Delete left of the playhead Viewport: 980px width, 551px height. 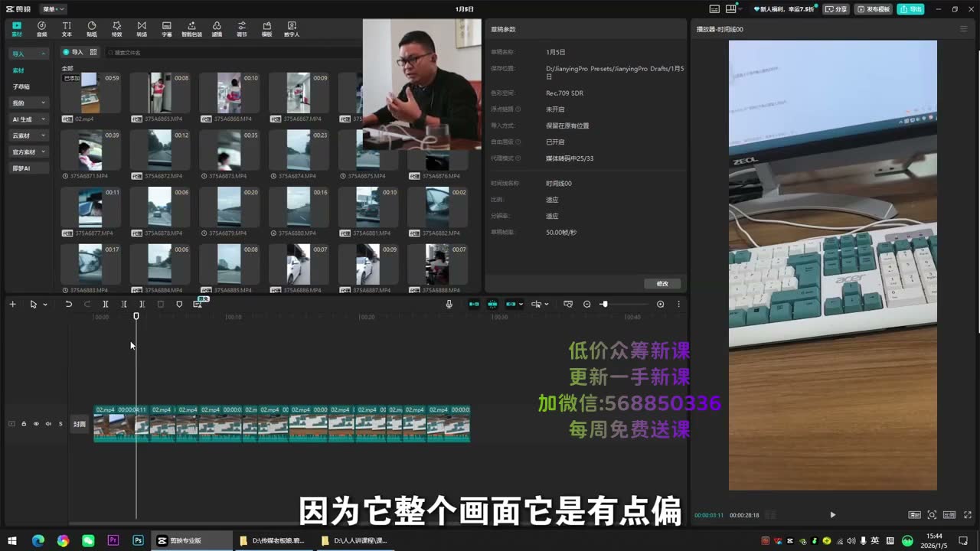click(x=124, y=304)
